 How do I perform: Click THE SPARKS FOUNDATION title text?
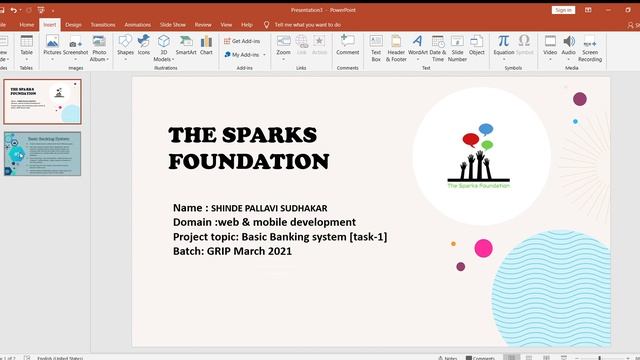[x=249, y=148]
